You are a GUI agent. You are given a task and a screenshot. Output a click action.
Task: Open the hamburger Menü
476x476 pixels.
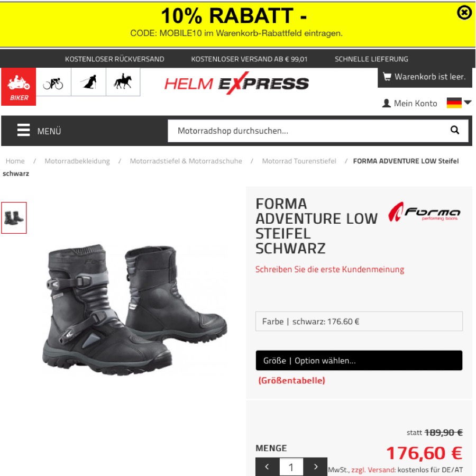point(39,131)
